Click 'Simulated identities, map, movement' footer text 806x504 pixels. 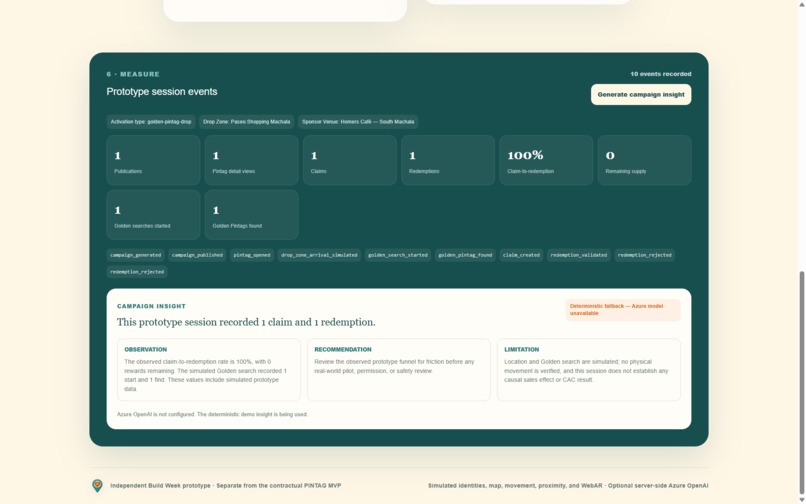(x=568, y=485)
